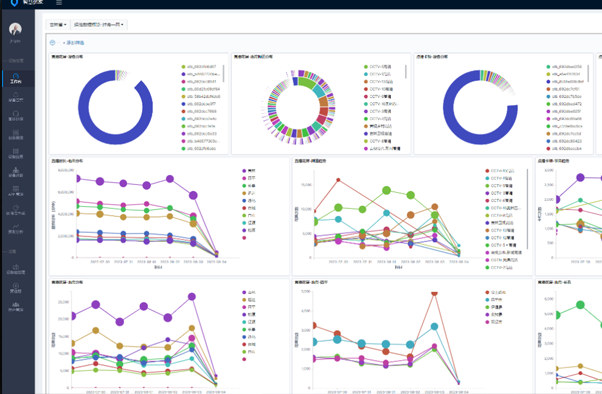Toggle top purple legend entry of city line chart

[x=249, y=171]
